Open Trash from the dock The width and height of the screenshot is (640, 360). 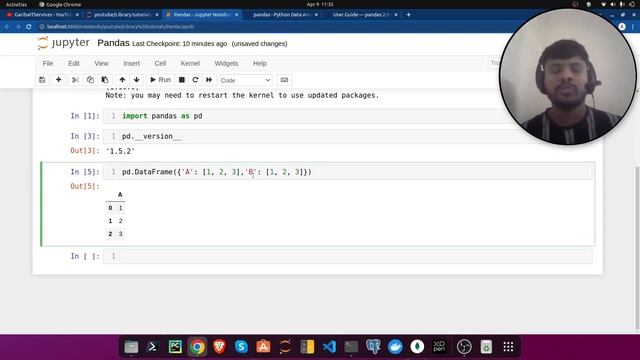pyautogui.click(x=486, y=347)
